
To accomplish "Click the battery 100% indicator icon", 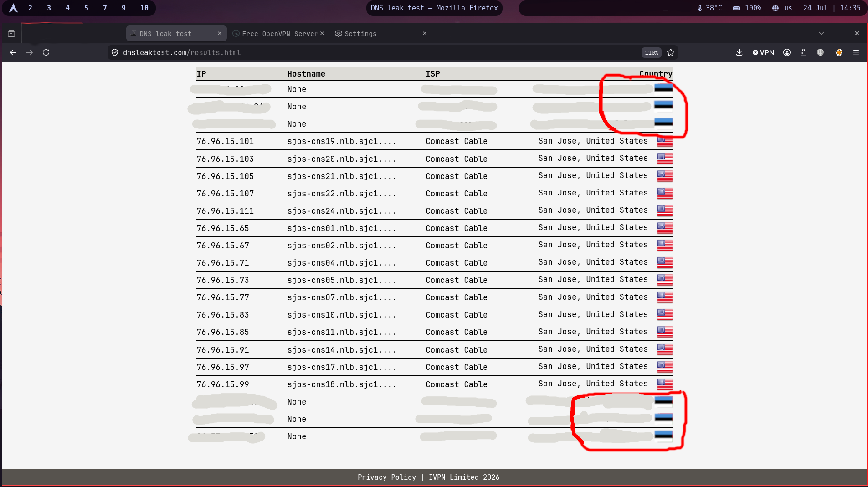I will tap(736, 8).
